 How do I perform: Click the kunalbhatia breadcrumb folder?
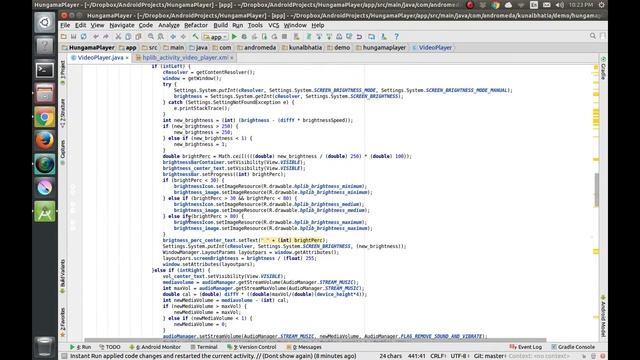[302, 48]
